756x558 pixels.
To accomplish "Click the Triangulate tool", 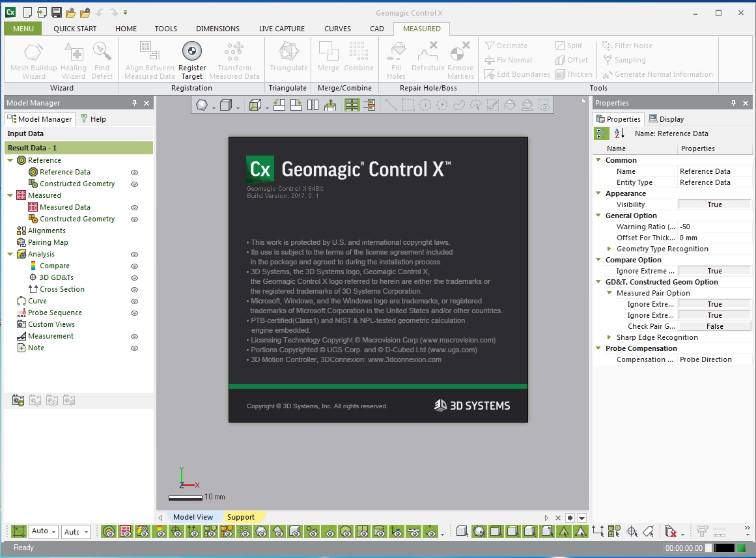I will [x=289, y=57].
